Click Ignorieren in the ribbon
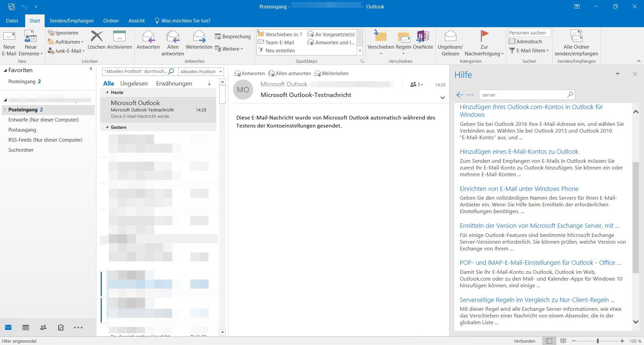This screenshot has height=345, width=644. point(63,33)
